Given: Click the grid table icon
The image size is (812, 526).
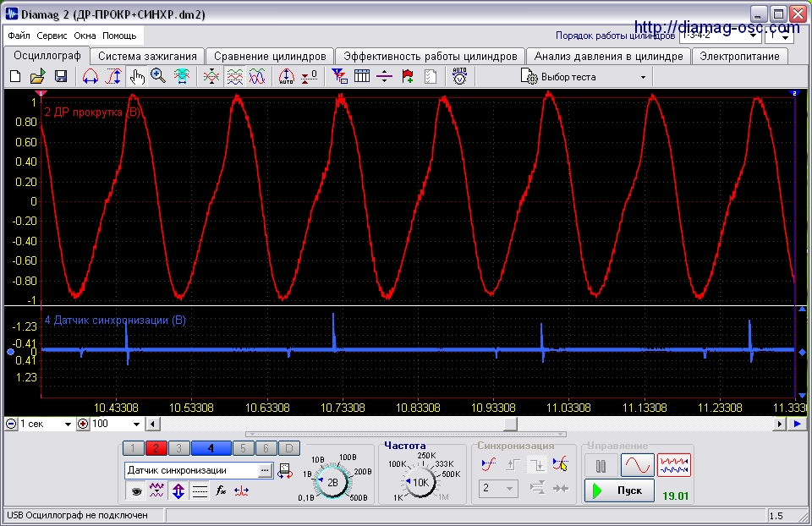Looking at the screenshot, I should (x=362, y=77).
